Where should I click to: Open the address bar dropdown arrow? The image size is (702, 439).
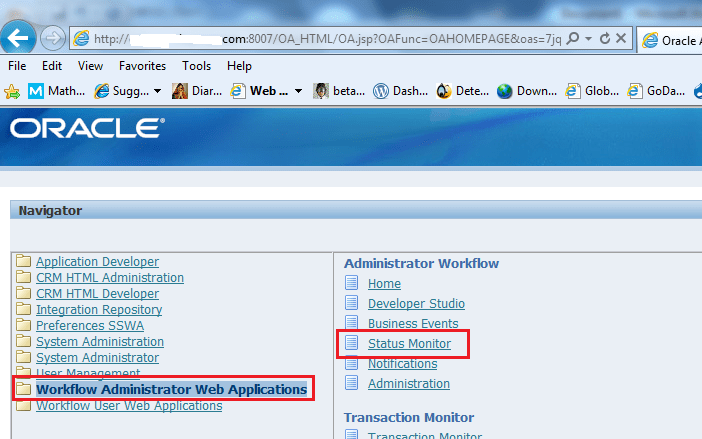click(x=589, y=38)
